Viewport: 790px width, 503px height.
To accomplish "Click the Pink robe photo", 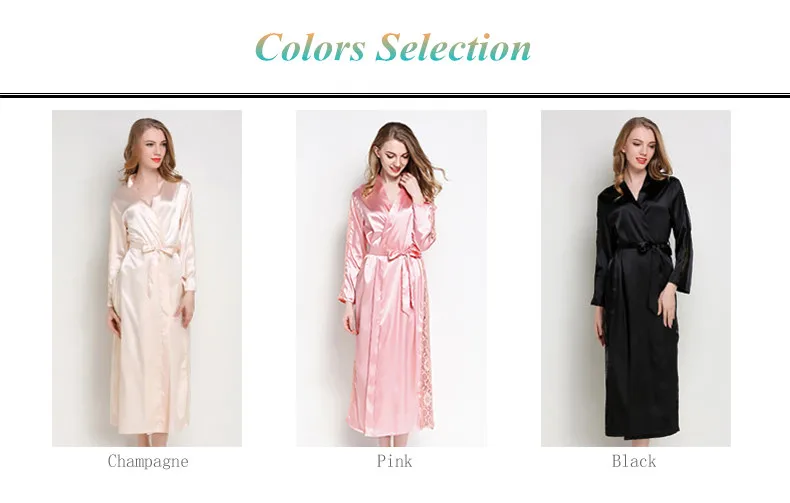I will [x=391, y=278].
